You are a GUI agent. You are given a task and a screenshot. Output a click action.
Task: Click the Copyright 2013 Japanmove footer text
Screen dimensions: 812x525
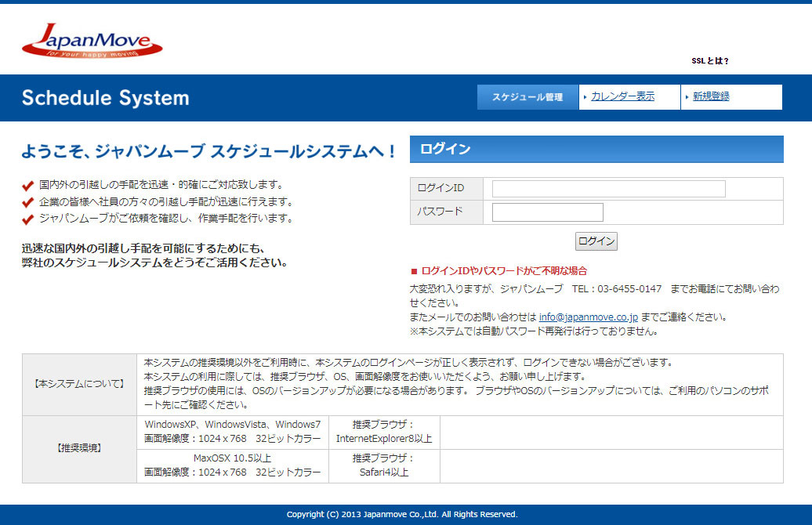[x=402, y=514]
